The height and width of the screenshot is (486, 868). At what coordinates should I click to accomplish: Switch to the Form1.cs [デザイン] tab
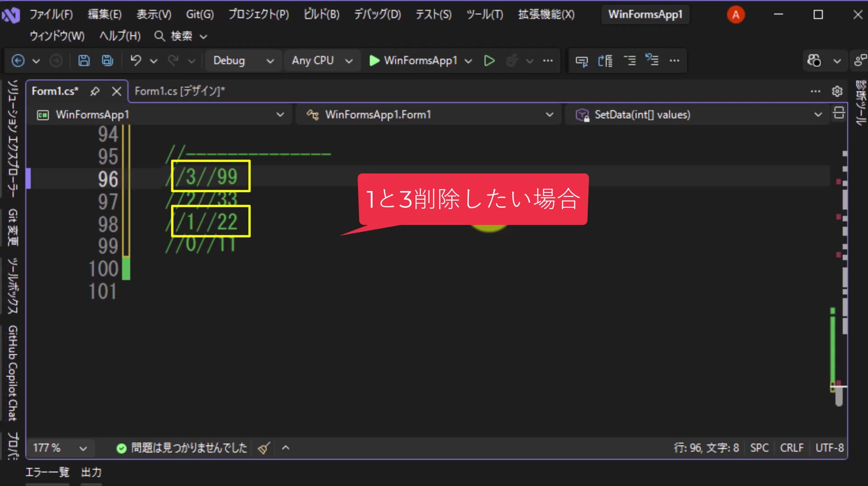(179, 91)
